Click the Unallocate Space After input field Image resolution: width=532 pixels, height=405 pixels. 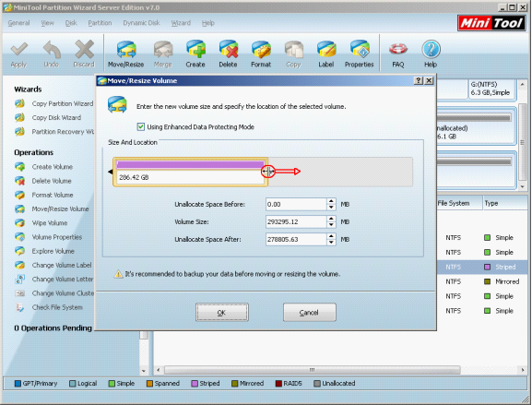[x=296, y=239]
